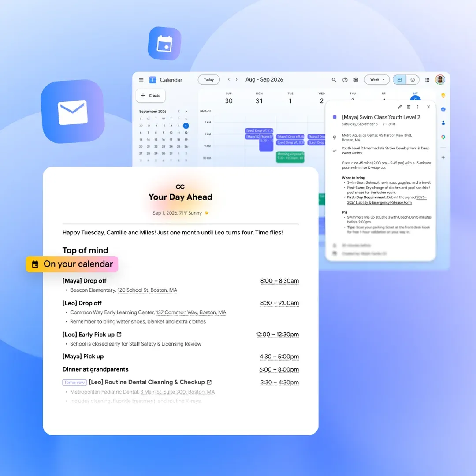Open 120 School St address link
The width and height of the screenshot is (476, 476).
pyautogui.click(x=147, y=290)
